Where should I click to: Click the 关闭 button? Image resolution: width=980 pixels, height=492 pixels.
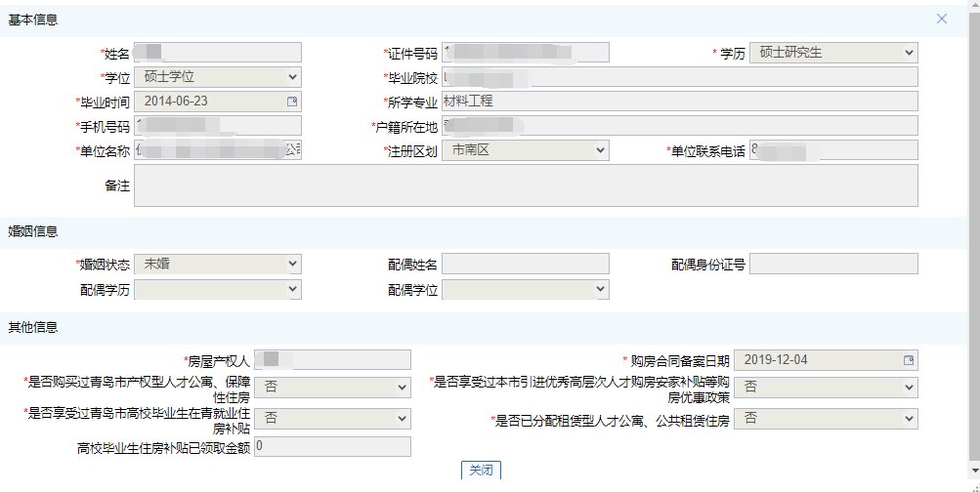(482, 471)
